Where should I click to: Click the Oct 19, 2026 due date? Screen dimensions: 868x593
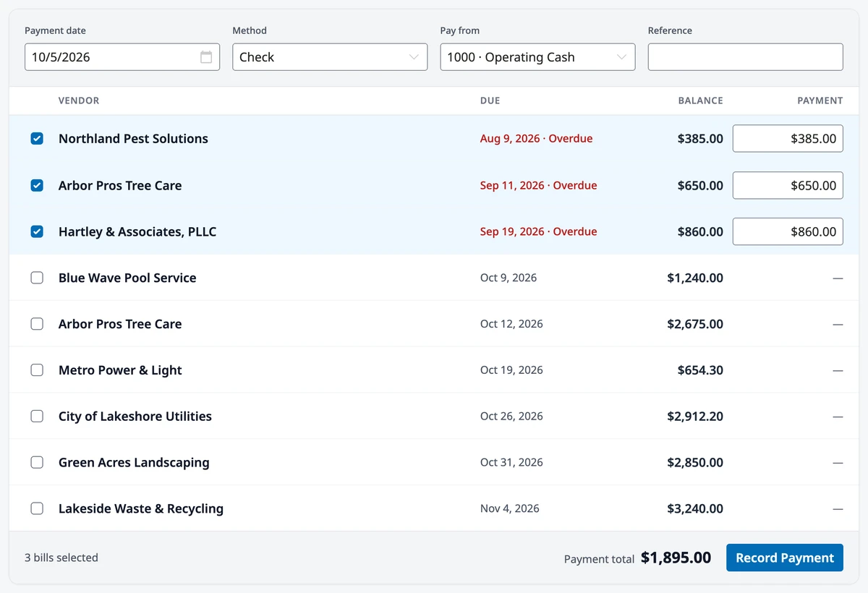(511, 370)
